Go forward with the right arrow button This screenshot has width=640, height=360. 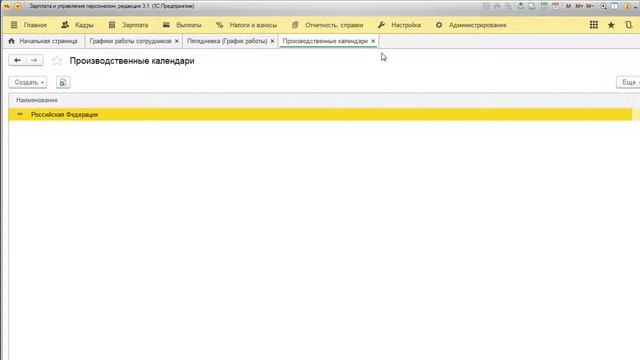click(34, 60)
